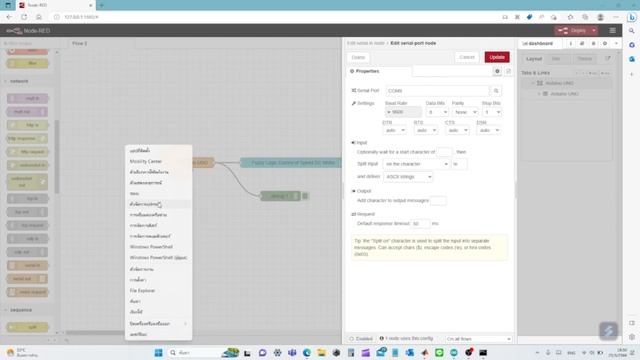Click debug node toggle button on canvas
The image size is (640, 360).
coord(305,196)
